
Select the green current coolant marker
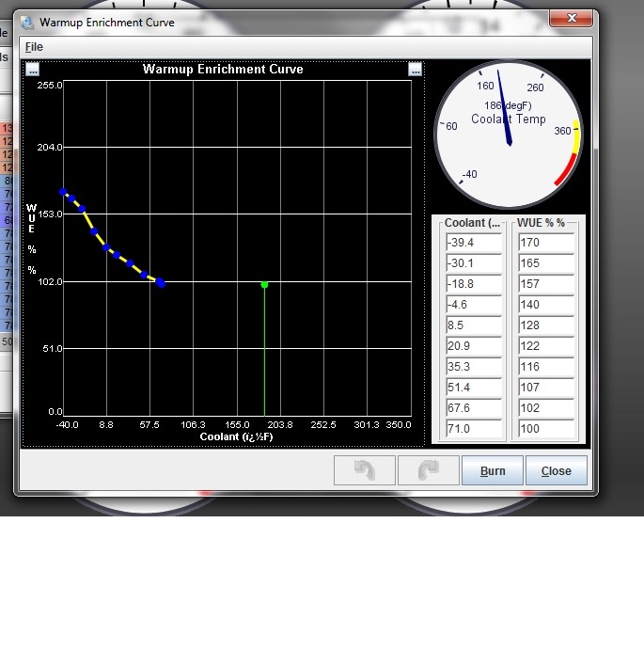(264, 284)
